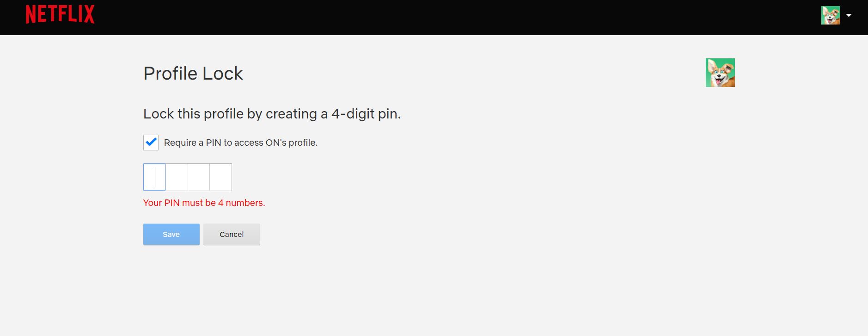Focus the fourth PIN digit box

[221, 177]
